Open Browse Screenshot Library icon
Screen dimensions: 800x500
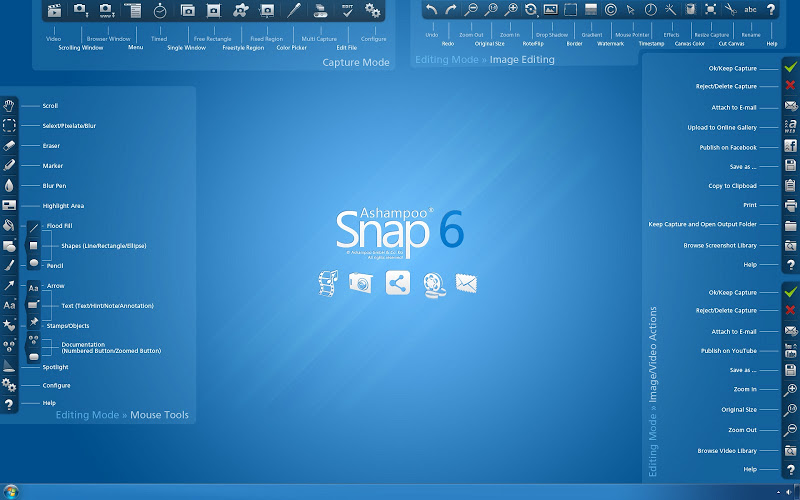coord(790,245)
